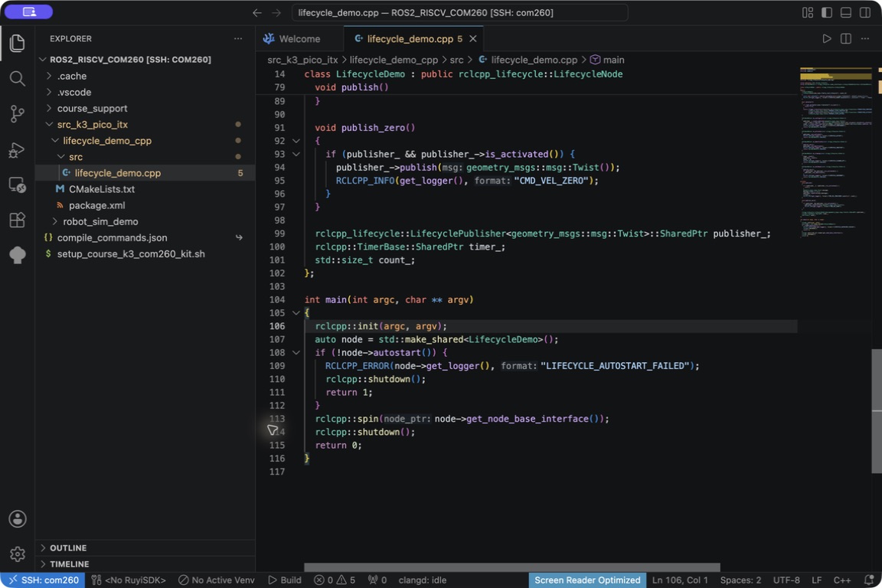Fold the main function at line 105
Screen dimensions: 882x588
pos(296,313)
